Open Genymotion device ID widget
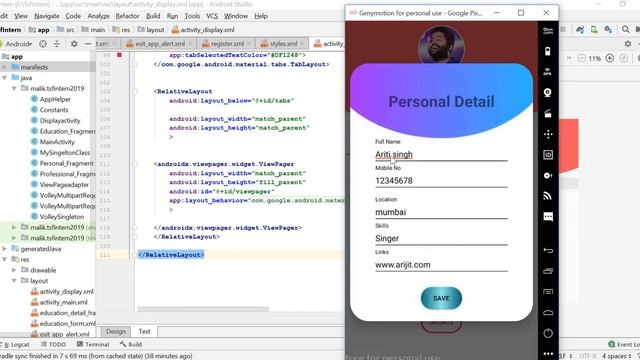Viewport: 640px width, 360px height. click(x=548, y=155)
